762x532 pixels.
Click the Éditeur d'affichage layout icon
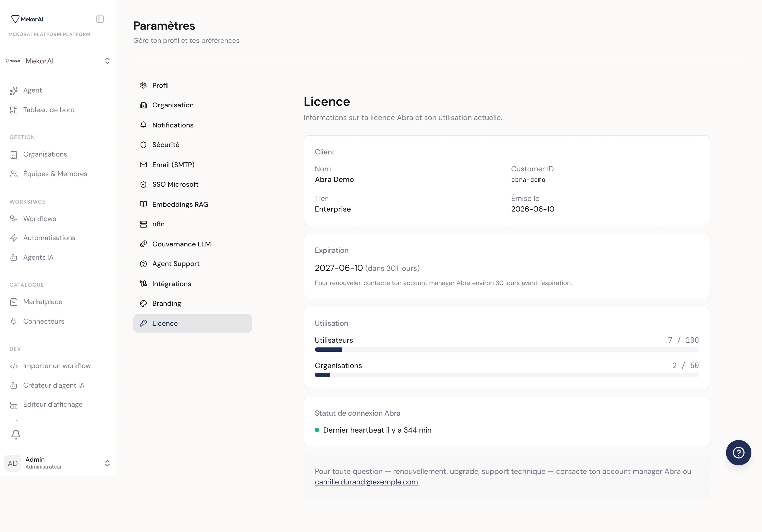click(13, 405)
